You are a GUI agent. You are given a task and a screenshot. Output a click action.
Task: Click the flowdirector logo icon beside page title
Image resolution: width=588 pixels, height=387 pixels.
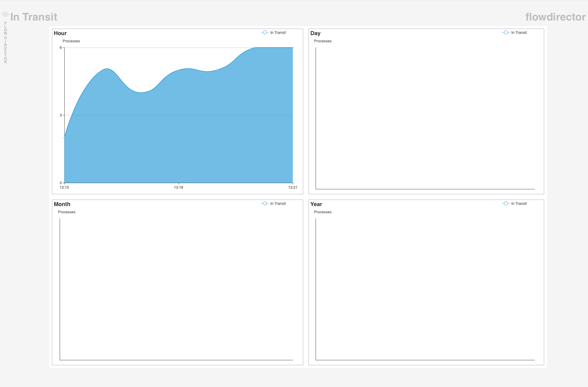point(5,14)
